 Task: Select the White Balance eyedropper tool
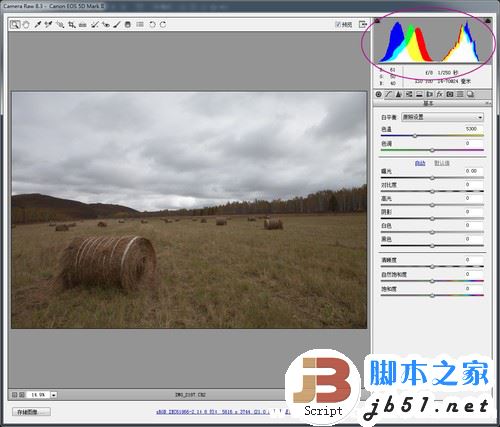(37, 24)
